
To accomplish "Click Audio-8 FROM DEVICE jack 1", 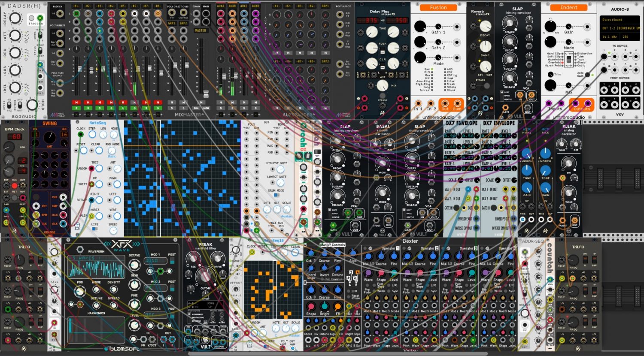I will 604,89.
